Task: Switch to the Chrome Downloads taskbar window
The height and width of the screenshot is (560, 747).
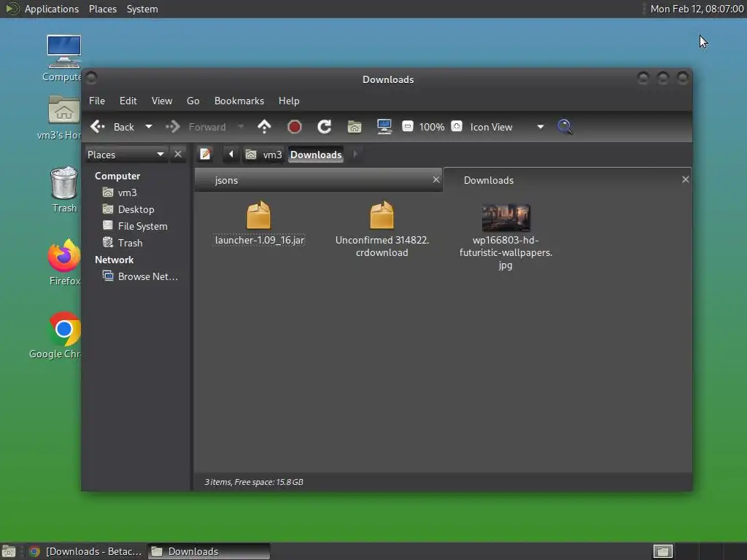Action: pyautogui.click(x=86, y=551)
